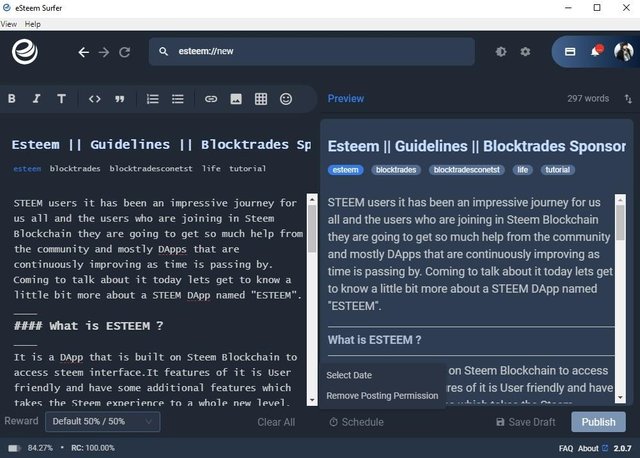Click the blocktrades tag in preview

396,170
